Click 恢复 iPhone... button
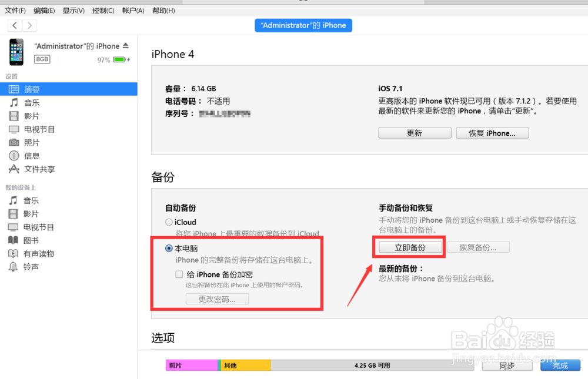 click(492, 133)
